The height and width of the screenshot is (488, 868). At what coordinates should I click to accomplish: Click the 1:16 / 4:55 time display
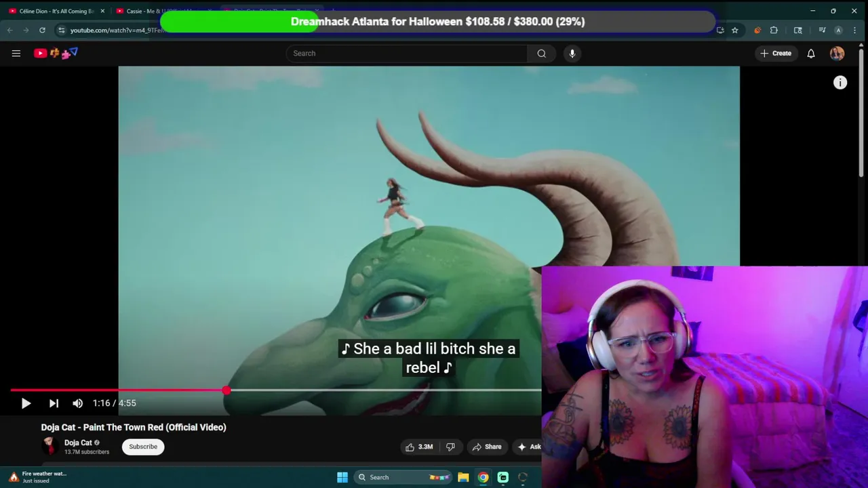point(115,403)
